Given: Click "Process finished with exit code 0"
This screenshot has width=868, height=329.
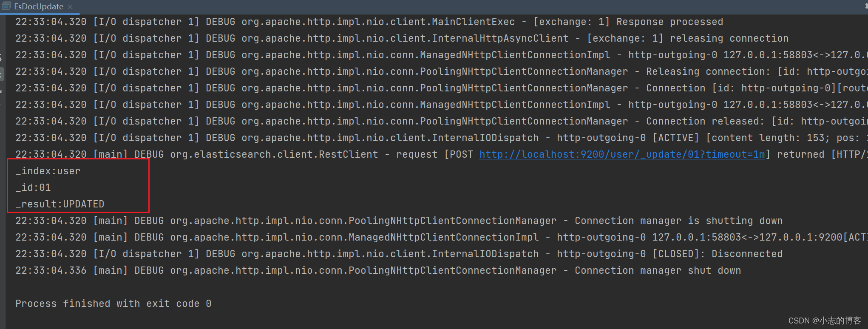Looking at the screenshot, I should point(113,303).
